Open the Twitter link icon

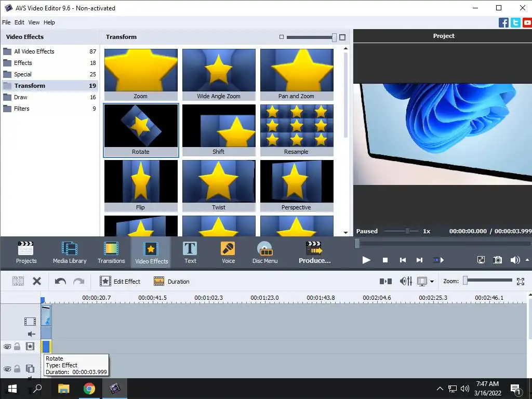coord(515,23)
